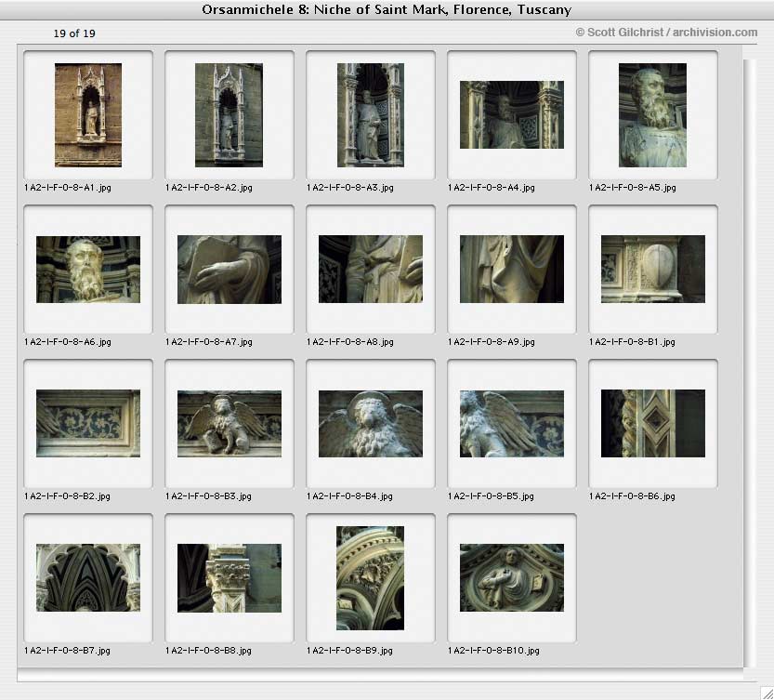Click the 1A2-I-F-O-8-A4.jpg filename text

tap(492, 188)
